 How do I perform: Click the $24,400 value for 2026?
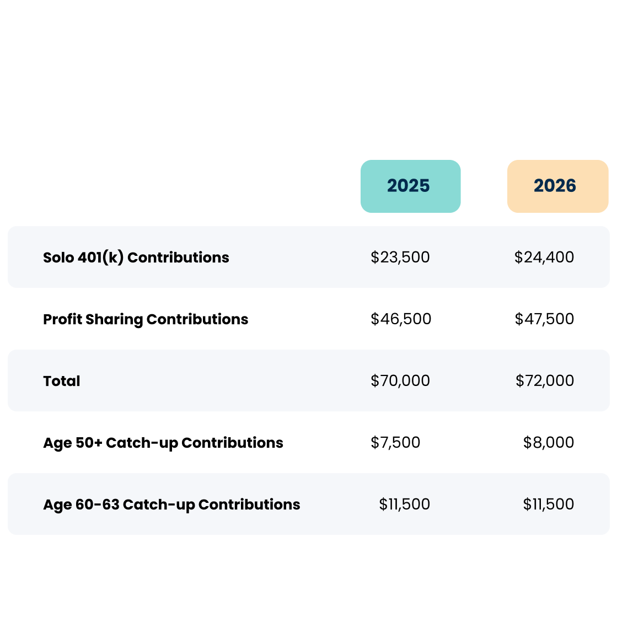point(544,257)
